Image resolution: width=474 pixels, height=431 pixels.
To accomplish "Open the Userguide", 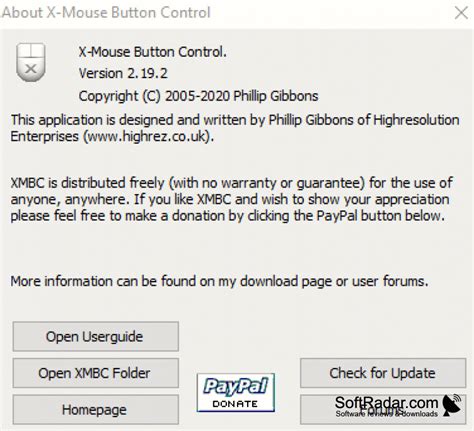I will [x=96, y=336].
